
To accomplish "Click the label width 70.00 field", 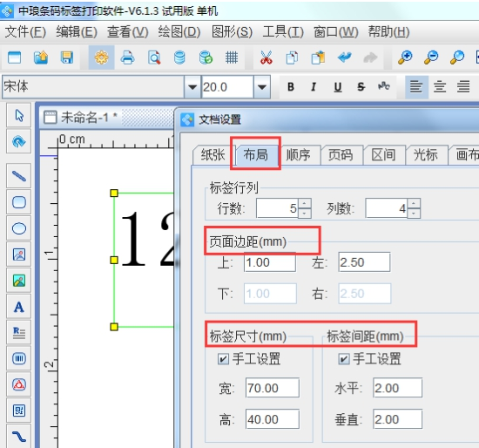I will pos(273,388).
